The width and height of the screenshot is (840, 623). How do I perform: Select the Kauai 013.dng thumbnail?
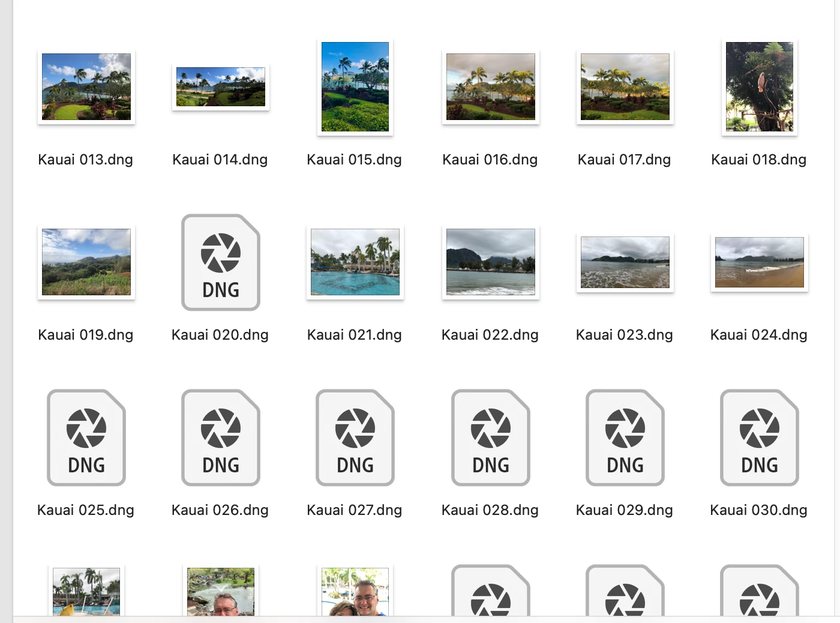86,86
